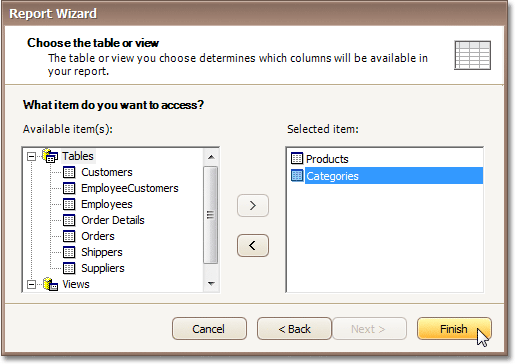The width and height of the screenshot is (515, 364).
Task: Click the Categories table icon in Selected list
Action: (297, 175)
